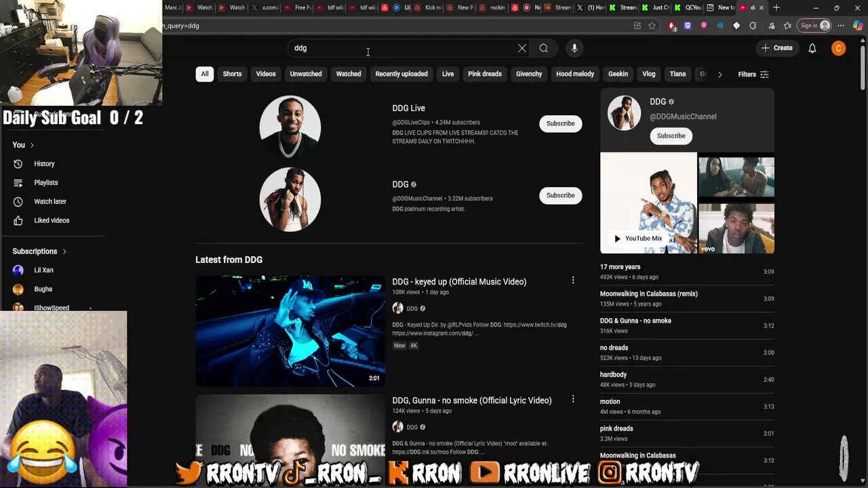Select the Videos filter chip
The image size is (868, 488).
coord(266,74)
